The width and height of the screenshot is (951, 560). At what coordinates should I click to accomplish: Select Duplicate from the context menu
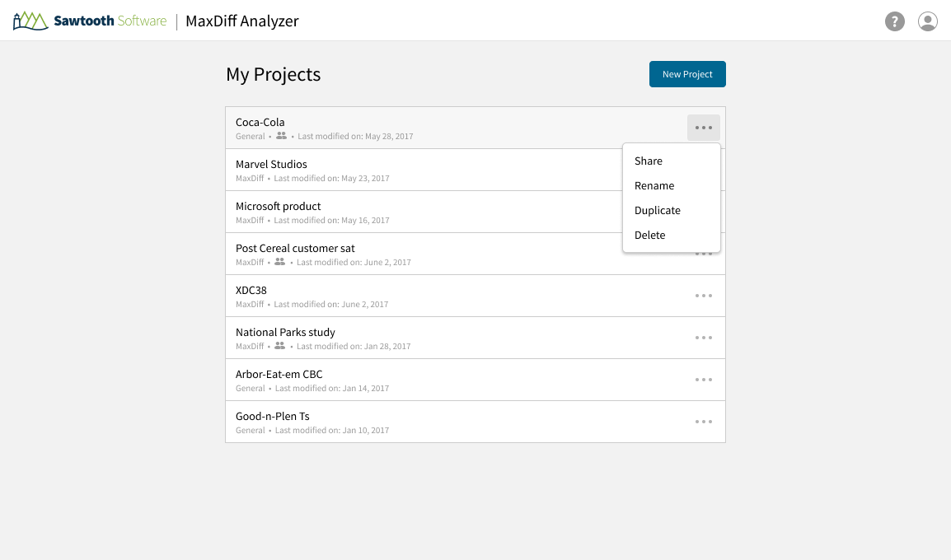658,211
